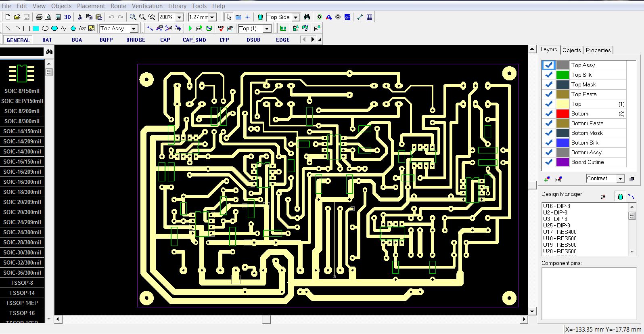Viewport: 644px width, 334px height.
Task: Select the BGA library
Action: (x=77, y=40)
